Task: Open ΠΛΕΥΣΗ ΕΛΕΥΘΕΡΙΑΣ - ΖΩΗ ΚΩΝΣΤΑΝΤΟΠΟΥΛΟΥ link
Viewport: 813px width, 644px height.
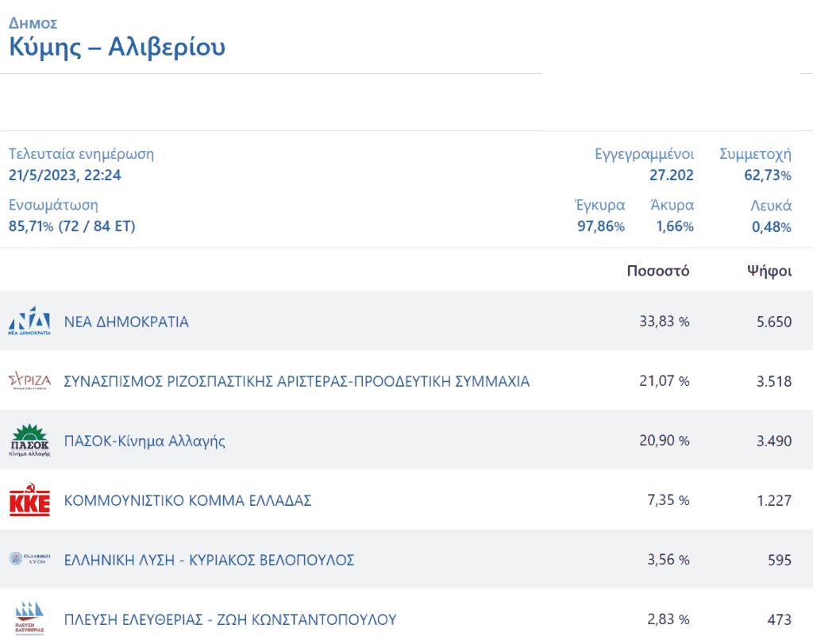Action: click(x=229, y=620)
